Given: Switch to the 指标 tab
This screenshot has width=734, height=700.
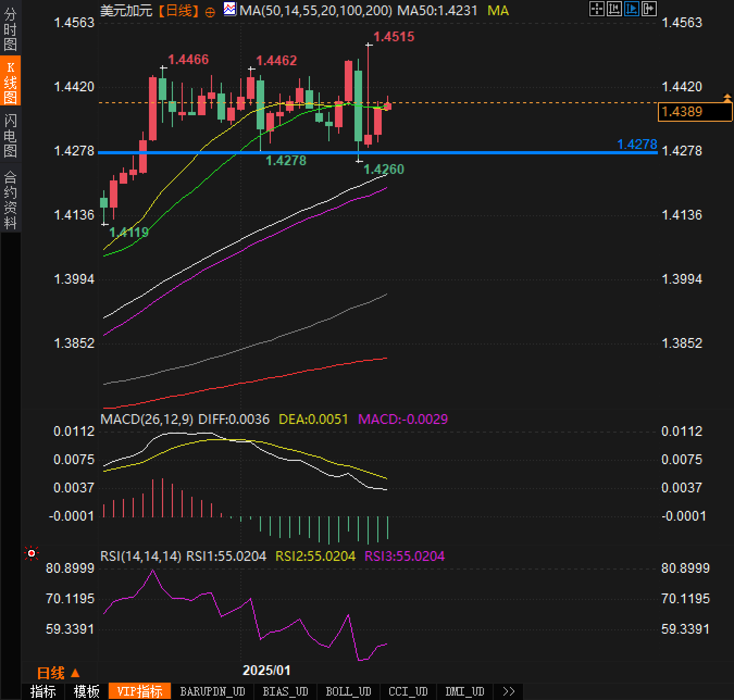Looking at the screenshot, I should tap(43, 691).
